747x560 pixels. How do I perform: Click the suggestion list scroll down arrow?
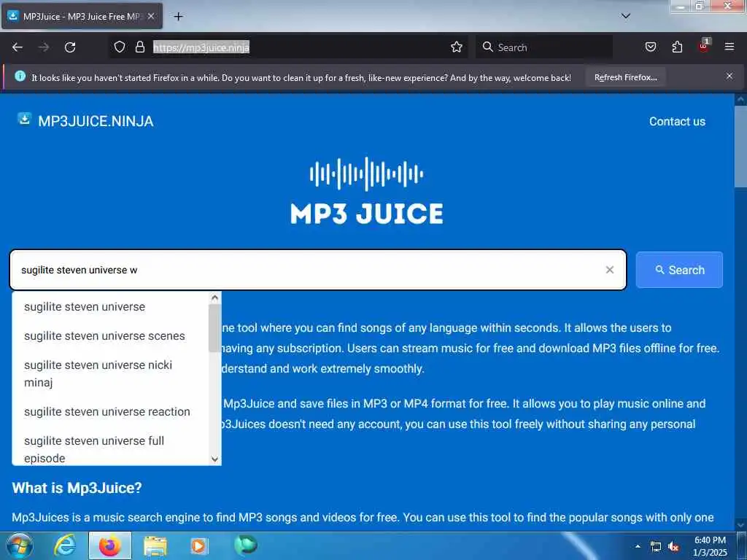click(214, 459)
